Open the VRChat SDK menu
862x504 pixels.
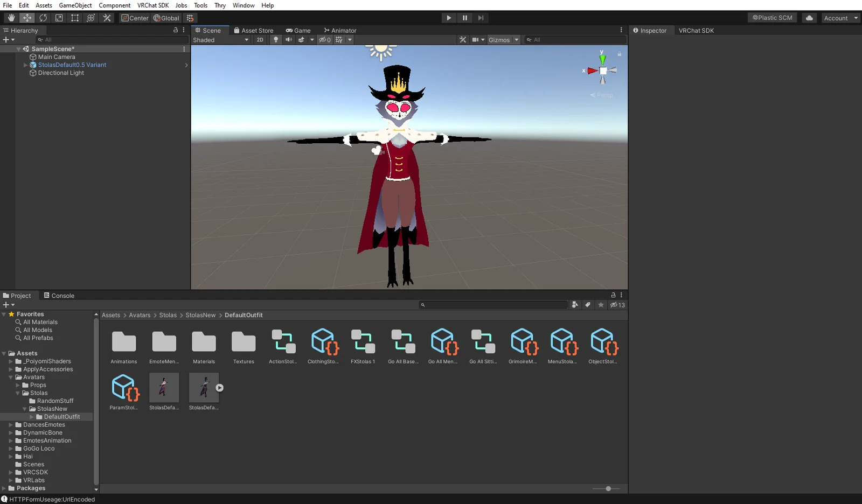click(153, 5)
